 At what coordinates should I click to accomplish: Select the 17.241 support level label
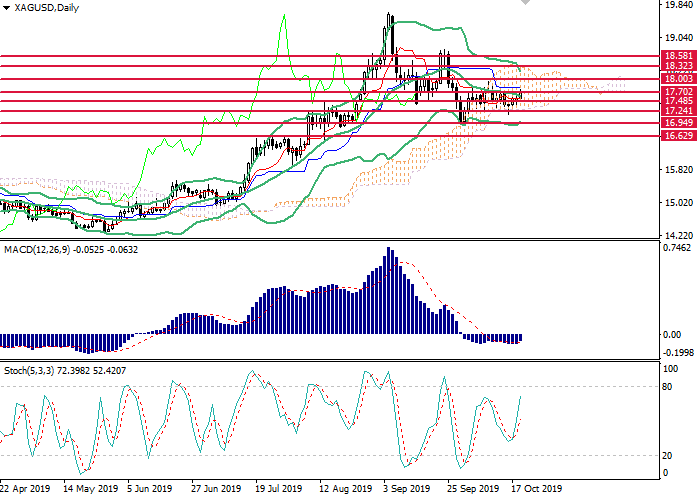[679, 111]
